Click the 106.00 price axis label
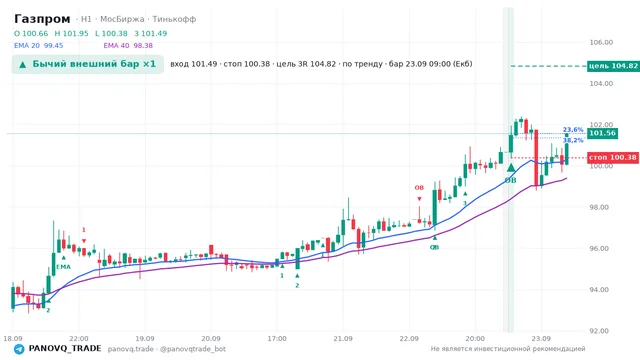 click(x=601, y=42)
